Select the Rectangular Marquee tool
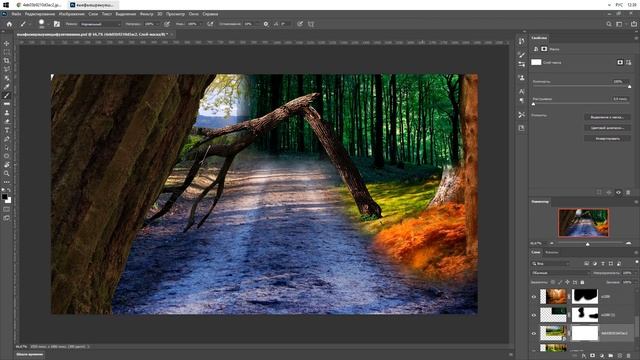The height and width of the screenshot is (360, 640). 7,52
